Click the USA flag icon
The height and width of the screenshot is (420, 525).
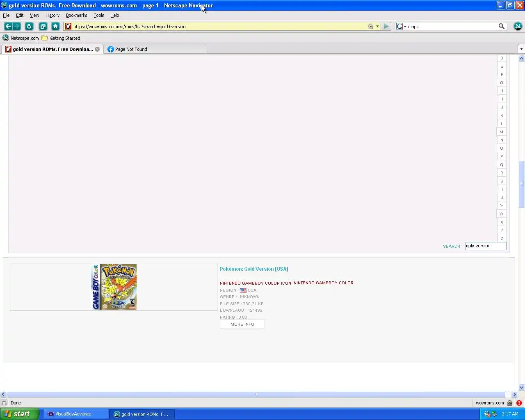tap(243, 290)
